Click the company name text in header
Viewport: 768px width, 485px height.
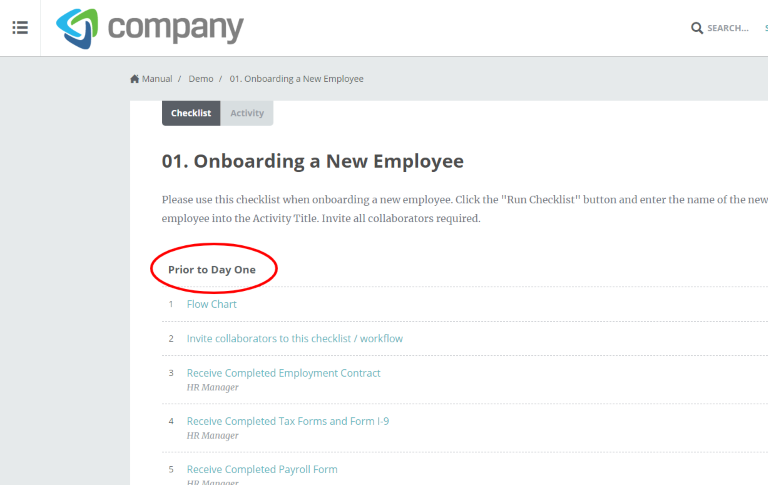pyautogui.click(x=175, y=27)
